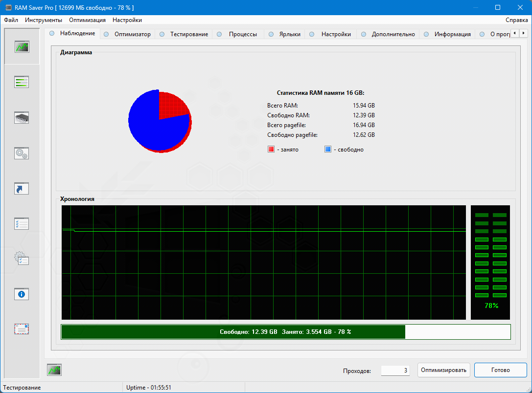Viewport: 532px width, 393px height.
Task: Click 'Статистика RAM памяти 16 GB:' heading
Action: pos(321,93)
